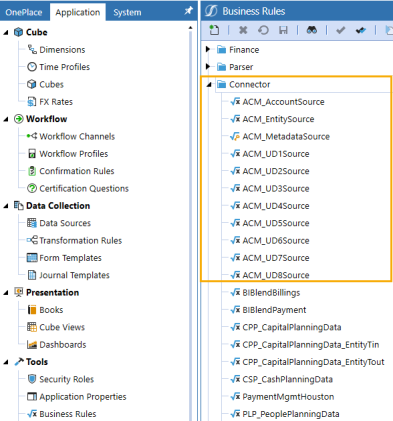The image size is (393, 421).
Task: Open the ACM_MetadataSource rule
Action: point(286,136)
